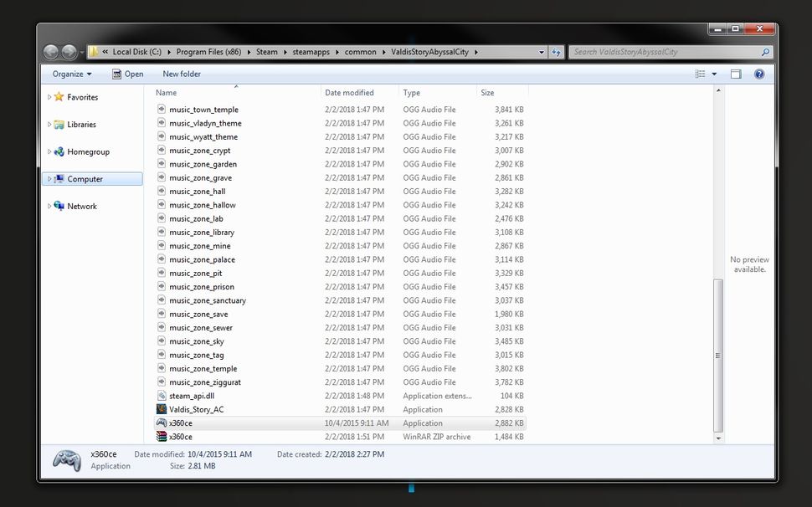Expand the Computer tree node
This screenshot has width=812, height=507.
[x=49, y=179]
